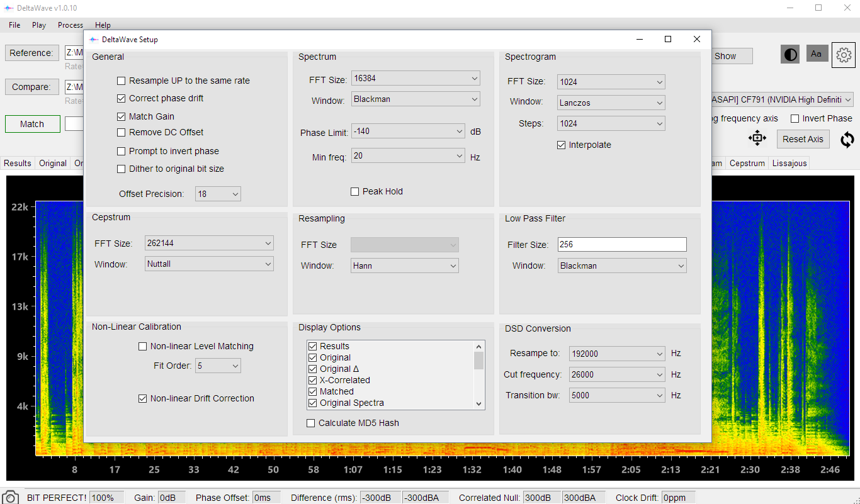Screen dimensions: 860x504
Task: Toggle the Match Gain checkbox
Action: (121, 116)
